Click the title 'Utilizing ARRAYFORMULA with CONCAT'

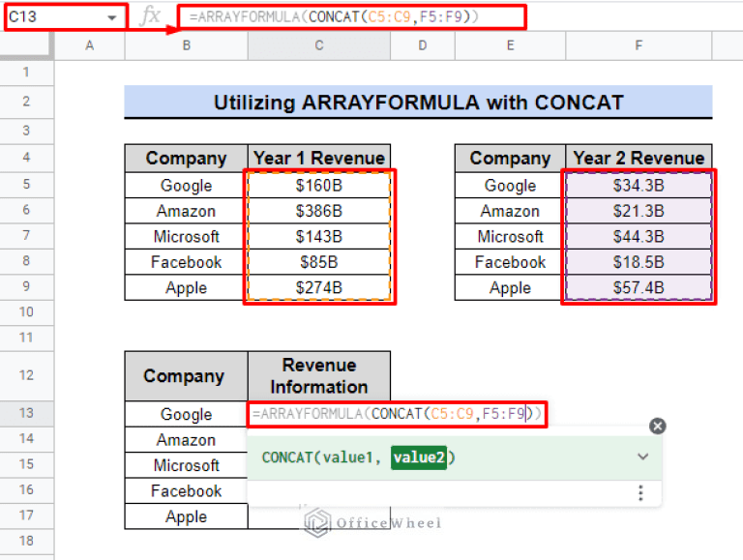(418, 103)
